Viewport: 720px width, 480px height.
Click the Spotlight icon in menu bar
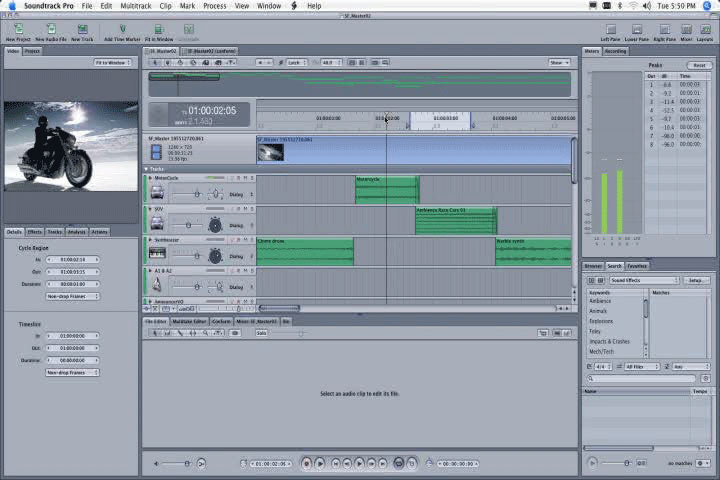tap(707, 6)
